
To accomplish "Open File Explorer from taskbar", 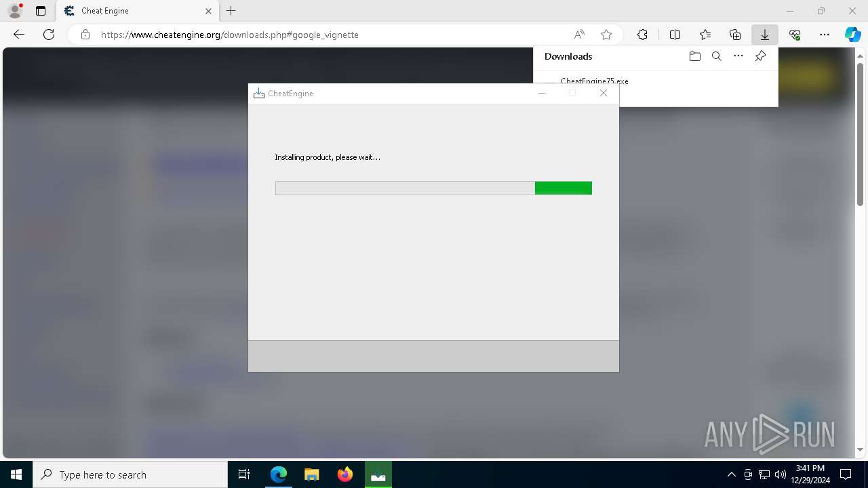I will 312,474.
